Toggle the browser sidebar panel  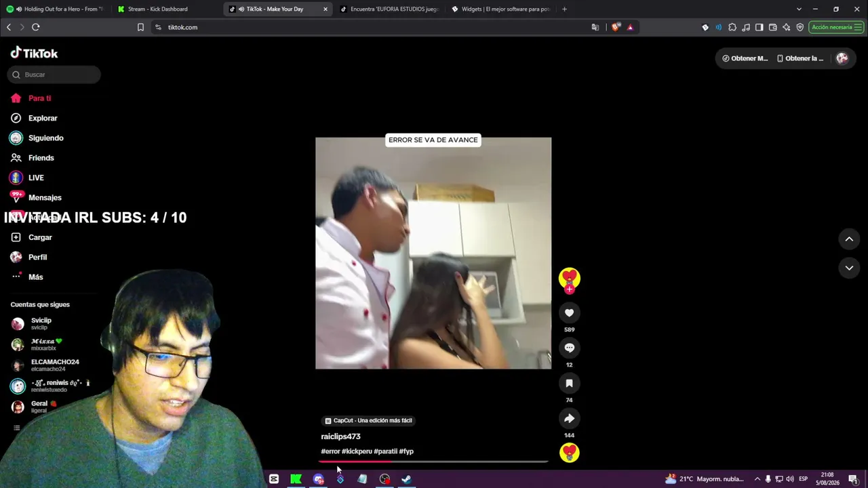coord(759,27)
